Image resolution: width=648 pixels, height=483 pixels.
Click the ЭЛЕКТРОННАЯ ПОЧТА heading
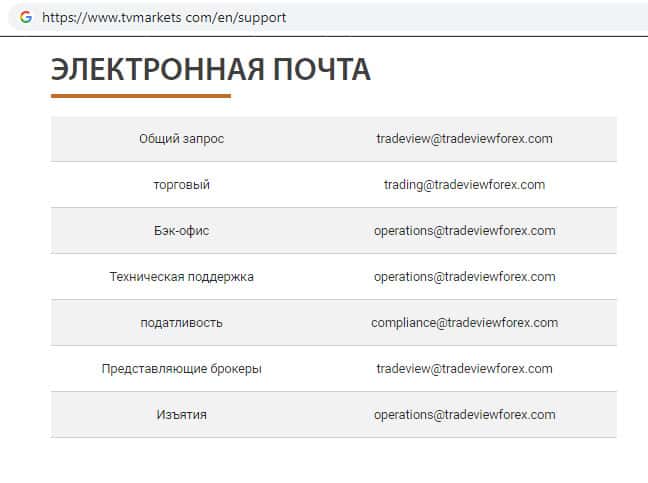[x=210, y=69]
